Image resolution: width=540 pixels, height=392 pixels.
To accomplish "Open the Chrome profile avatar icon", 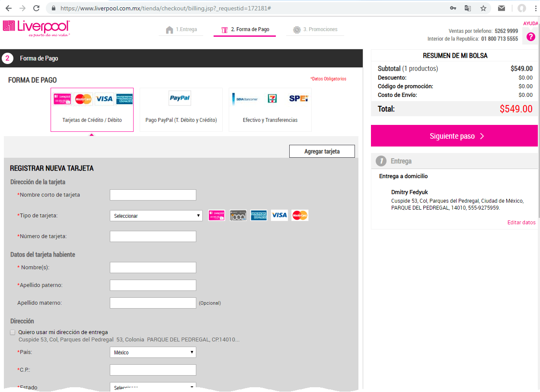I will [x=522, y=8].
